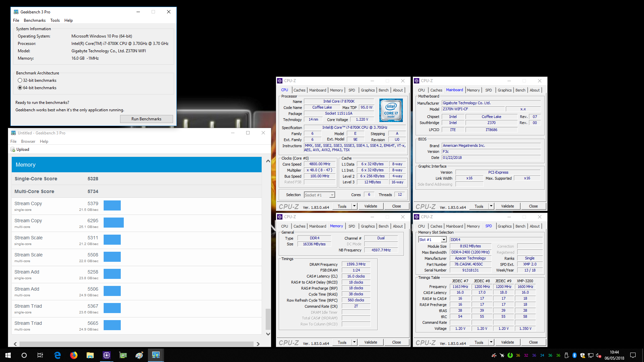Screen dimensions: 644x362
Task: Open the Benchmarks menu in Geekbench 3 Pro
Action: [35, 20]
